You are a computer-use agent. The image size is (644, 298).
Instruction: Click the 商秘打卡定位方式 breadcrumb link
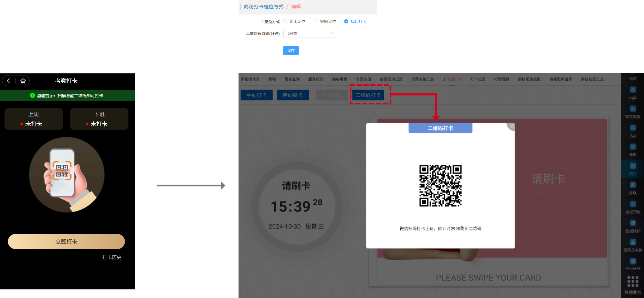coord(264,7)
